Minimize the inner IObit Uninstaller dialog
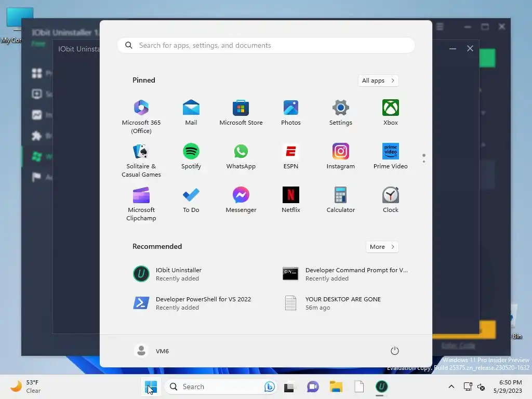This screenshot has width=532, height=399. click(x=453, y=49)
